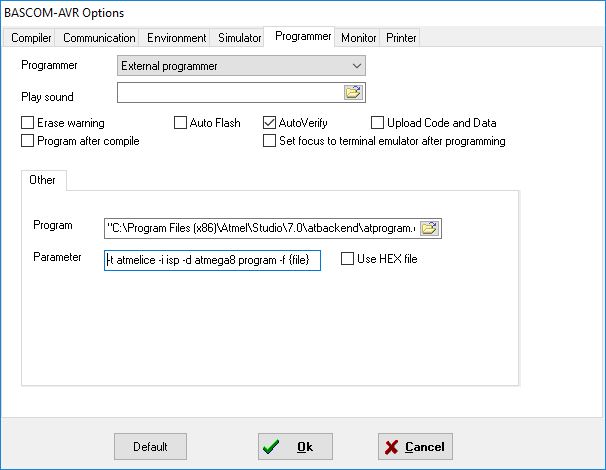Uncheck the AutoVerify option
Viewport: 606px width, 470px height.
click(269, 123)
